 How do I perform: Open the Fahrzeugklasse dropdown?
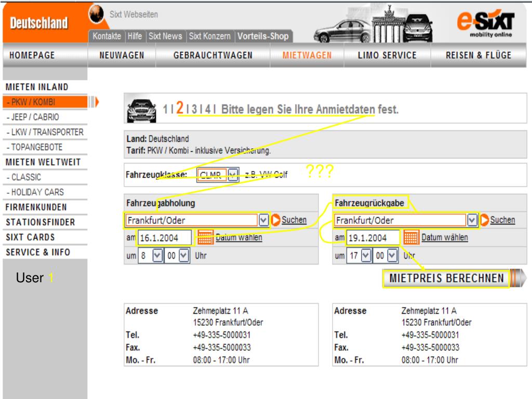click(233, 175)
